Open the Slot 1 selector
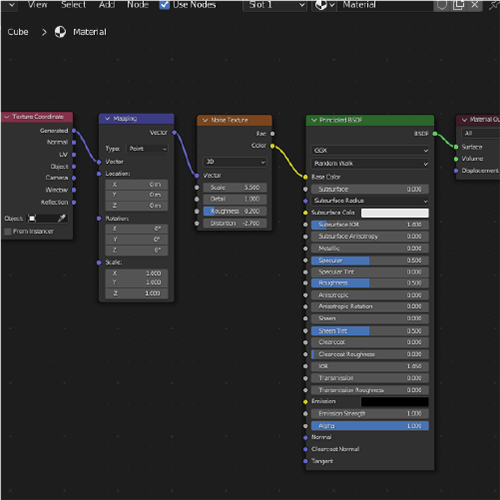The width and height of the screenshot is (500, 500). pos(275,5)
